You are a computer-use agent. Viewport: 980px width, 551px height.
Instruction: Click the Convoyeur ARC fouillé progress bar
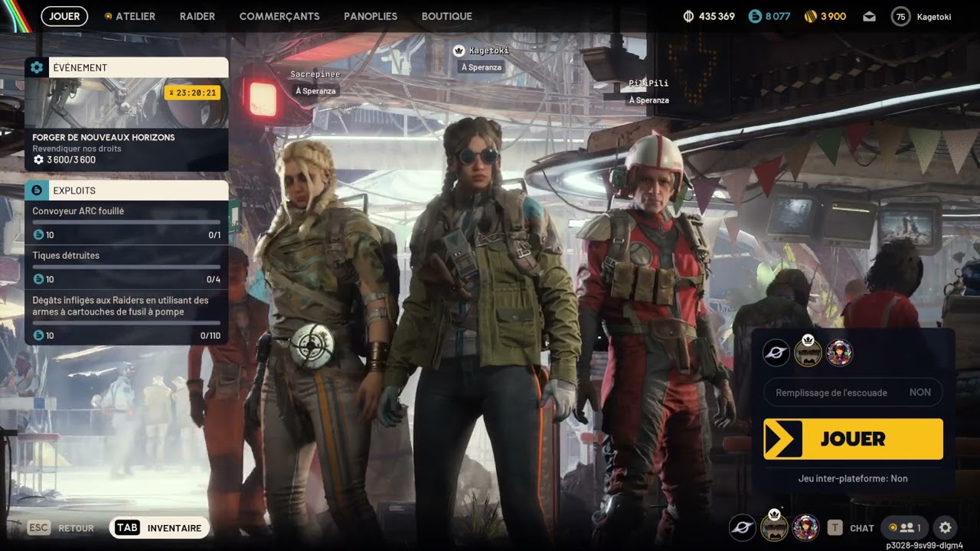coord(126,222)
